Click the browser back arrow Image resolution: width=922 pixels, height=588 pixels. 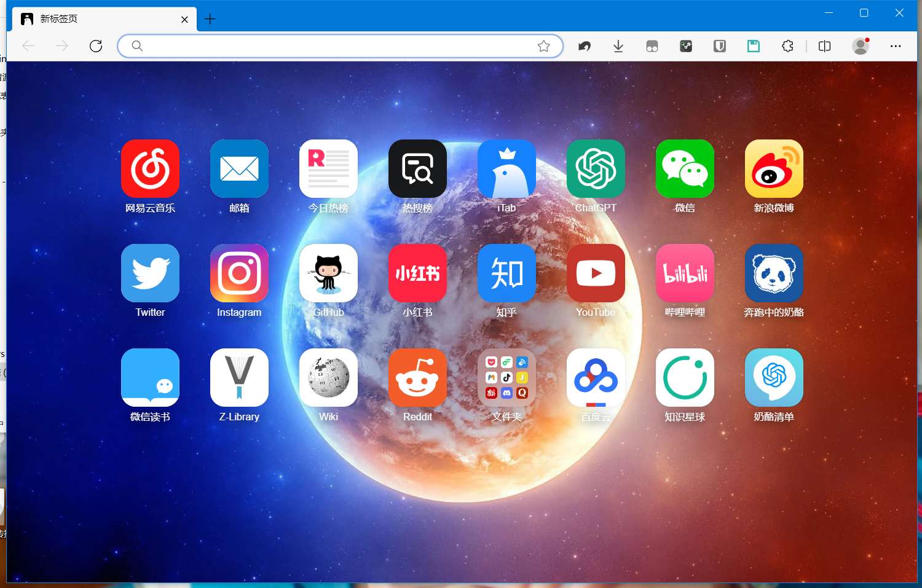(x=28, y=46)
